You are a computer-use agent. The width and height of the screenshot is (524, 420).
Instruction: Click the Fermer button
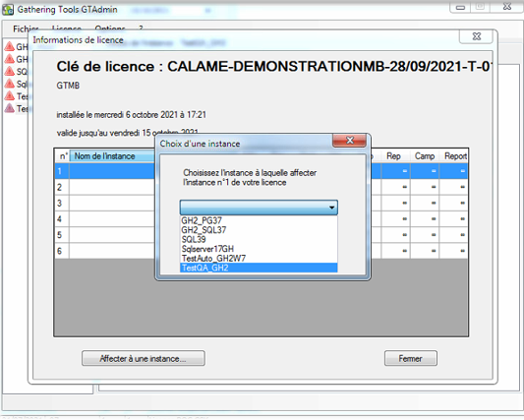click(410, 358)
